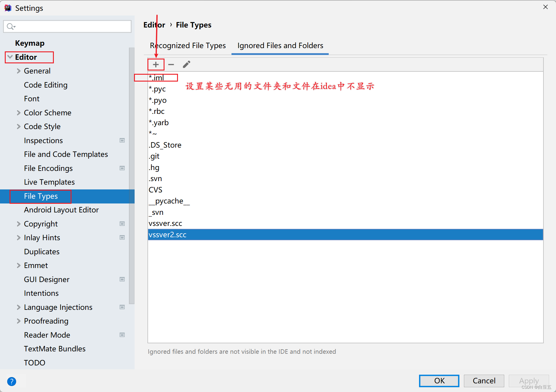The width and height of the screenshot is (556, 392).
Task: Expand the Proofreading node
Action: [19, 321]
